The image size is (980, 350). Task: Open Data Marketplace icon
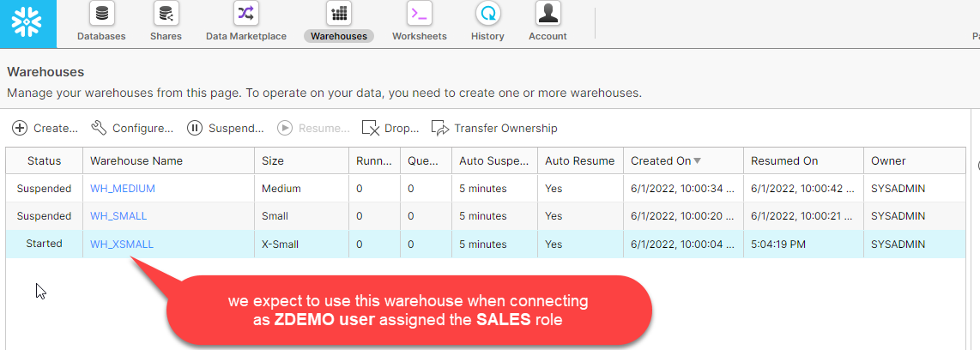(x=246, y=13)
